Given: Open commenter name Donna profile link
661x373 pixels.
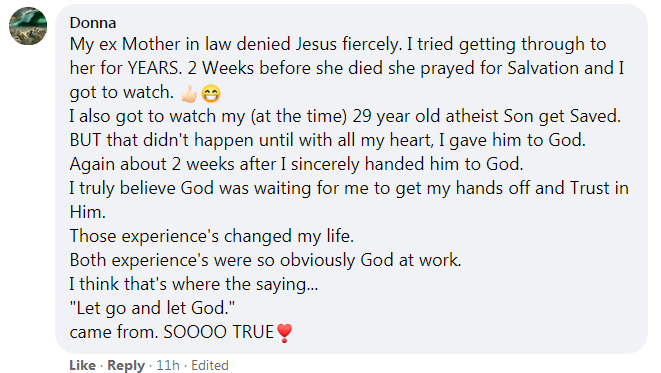Looking at the screenshot, I should click(93, 23).
